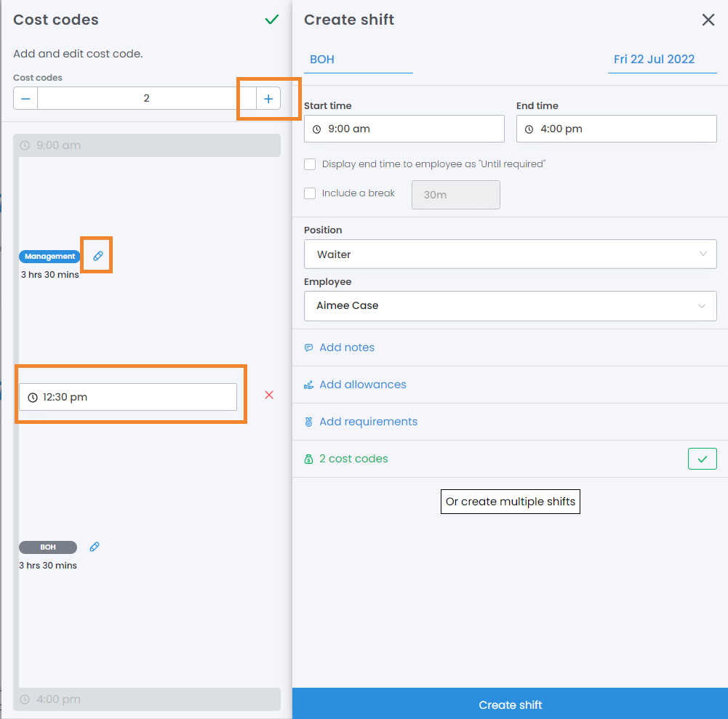The width and height of the screenshot is (728, 719).
Task: Open Add requirements section
Action: click(368, 422)
